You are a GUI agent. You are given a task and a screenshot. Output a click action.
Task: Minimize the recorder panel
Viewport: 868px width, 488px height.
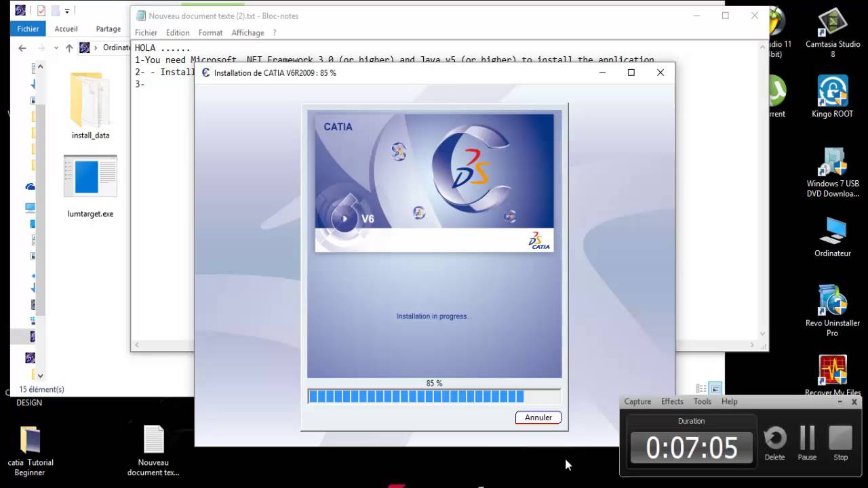pyautogui.click(x=840, y=402)
